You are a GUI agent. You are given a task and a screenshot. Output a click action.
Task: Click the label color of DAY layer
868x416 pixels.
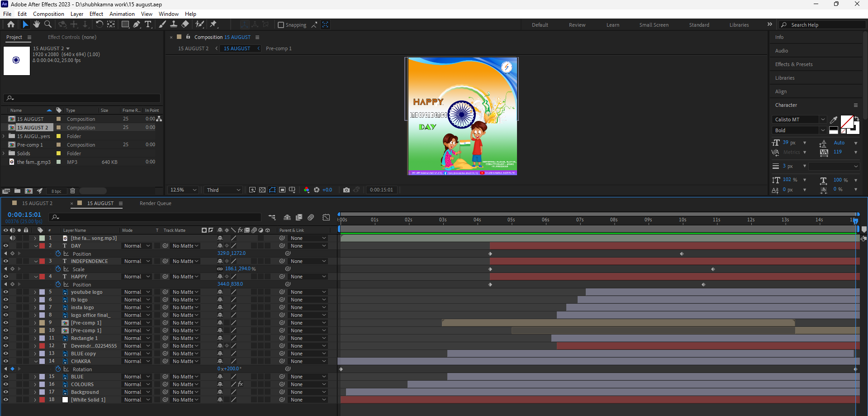pos(42,246)
